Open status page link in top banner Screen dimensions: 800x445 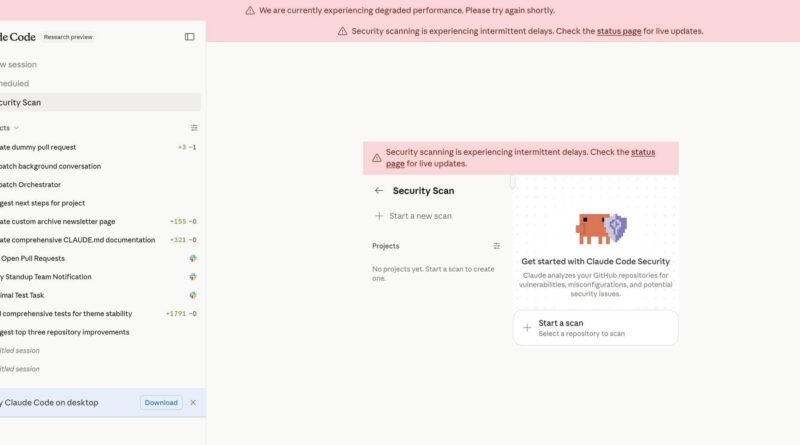click(620, 31)
